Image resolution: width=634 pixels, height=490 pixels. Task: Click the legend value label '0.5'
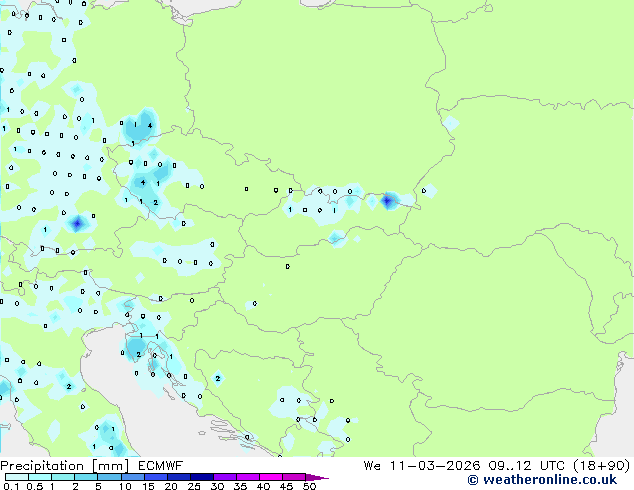[35, 486]
